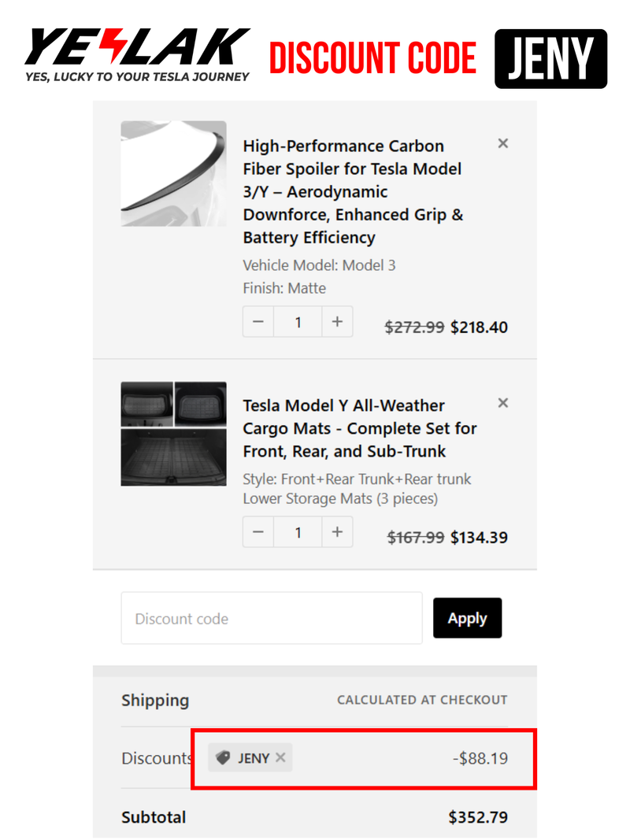
Task: Open the carbon fiber spoiler thumbnail
Action: (x=173, y=174)
